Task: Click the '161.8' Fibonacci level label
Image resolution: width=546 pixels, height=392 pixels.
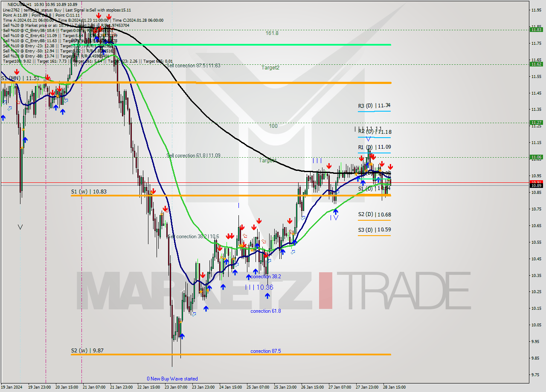Action: (272, 33)
